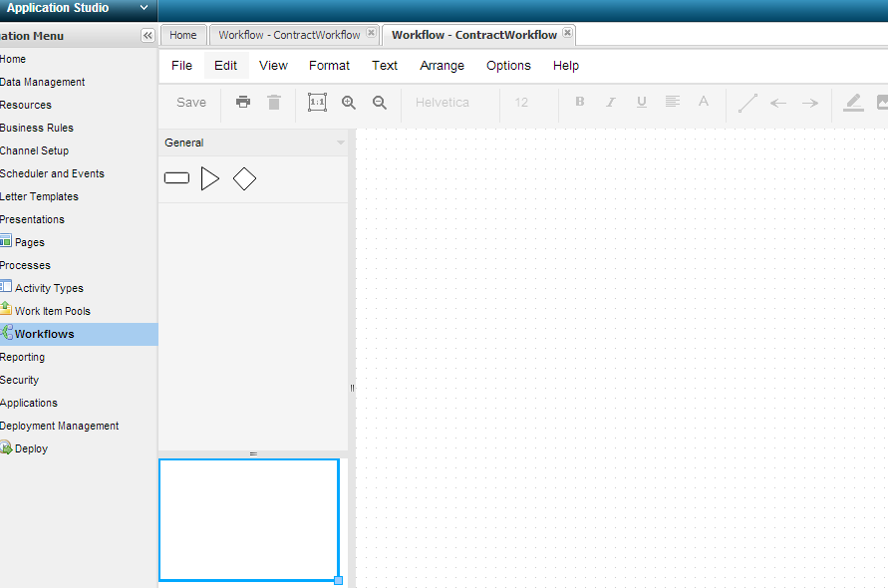Open the Options menu
888x588 pixels.
508,66
